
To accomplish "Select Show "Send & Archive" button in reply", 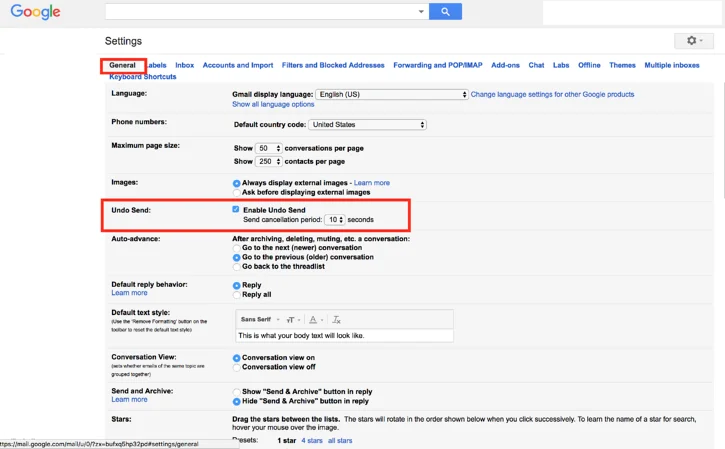I will pyautogui.click(x=236, y=392).
